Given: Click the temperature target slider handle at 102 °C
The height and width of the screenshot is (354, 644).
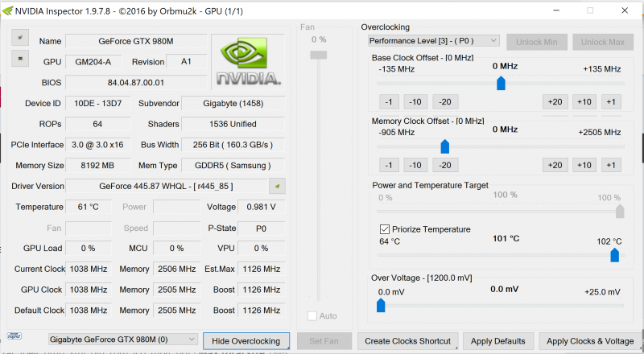Looking at the screenshot, I should (x=615, y=255).
